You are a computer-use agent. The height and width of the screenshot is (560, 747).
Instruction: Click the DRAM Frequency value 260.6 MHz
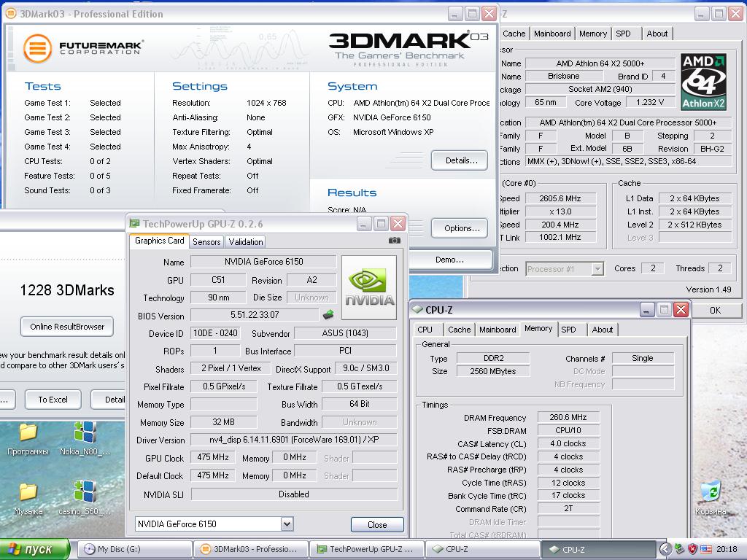click(568, 417)
